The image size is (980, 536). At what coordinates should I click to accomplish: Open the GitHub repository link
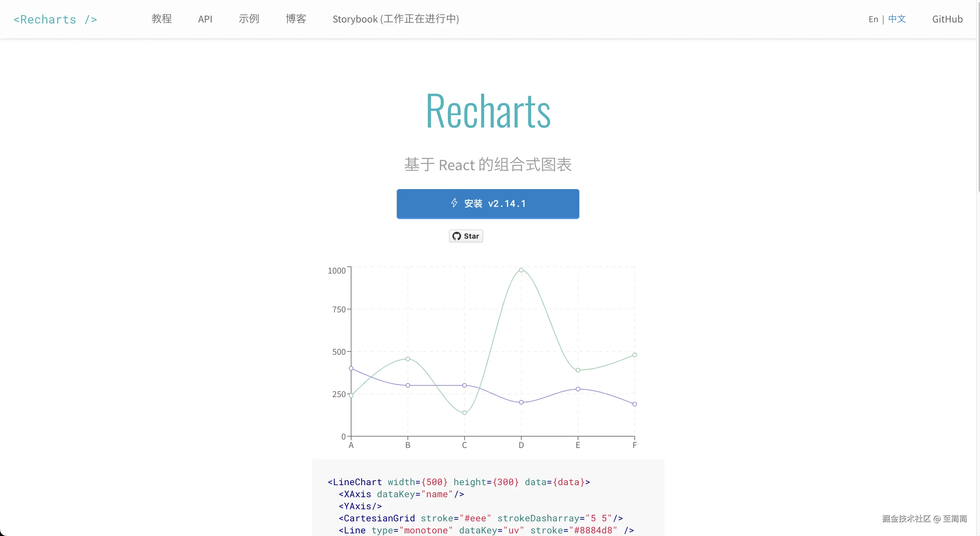coord(947,19)
